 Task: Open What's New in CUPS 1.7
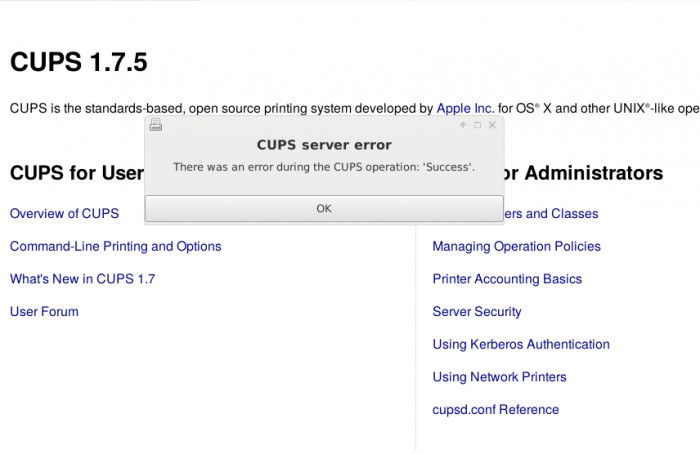pyautogui.click(x=83, y=279)
